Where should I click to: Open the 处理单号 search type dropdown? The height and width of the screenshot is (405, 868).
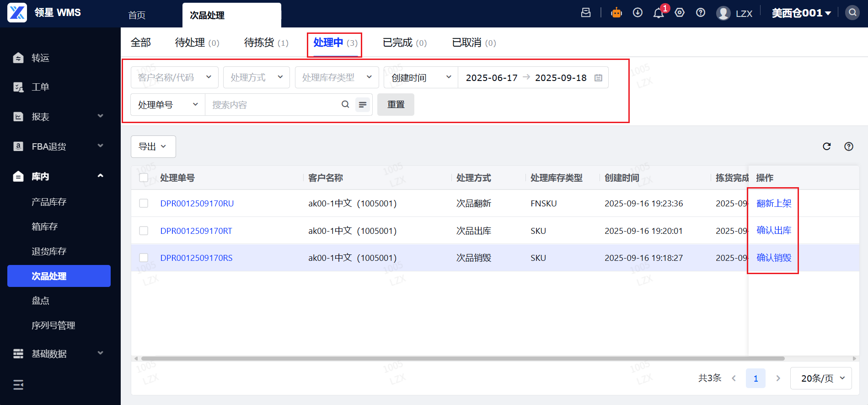(x=168, y=105)
